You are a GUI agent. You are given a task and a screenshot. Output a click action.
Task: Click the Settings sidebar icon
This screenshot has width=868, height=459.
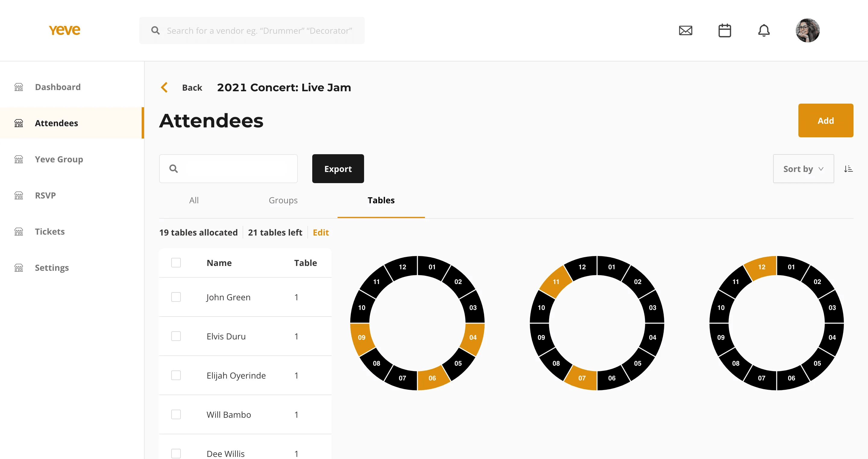coord(19,268)
